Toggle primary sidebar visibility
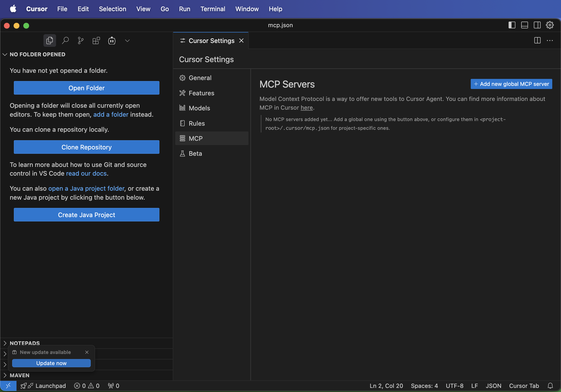 point(512,25)
